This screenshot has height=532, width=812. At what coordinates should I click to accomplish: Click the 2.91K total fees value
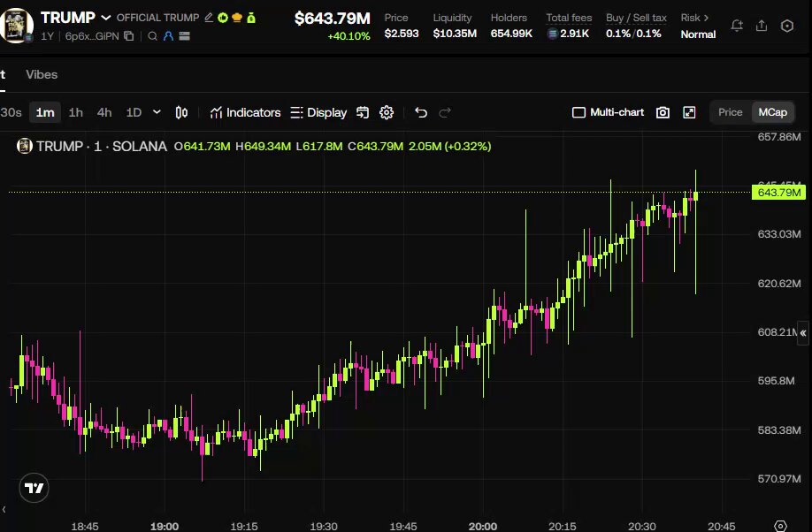click(574, 34)
